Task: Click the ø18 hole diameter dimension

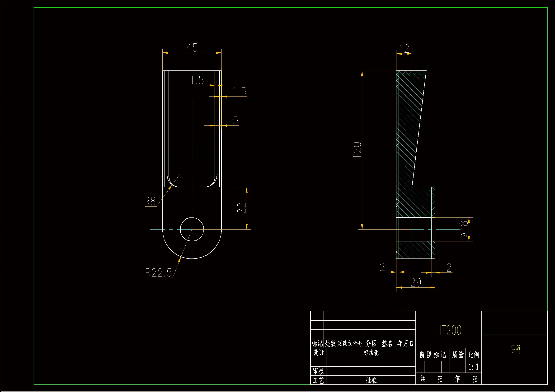Action: 464,229
